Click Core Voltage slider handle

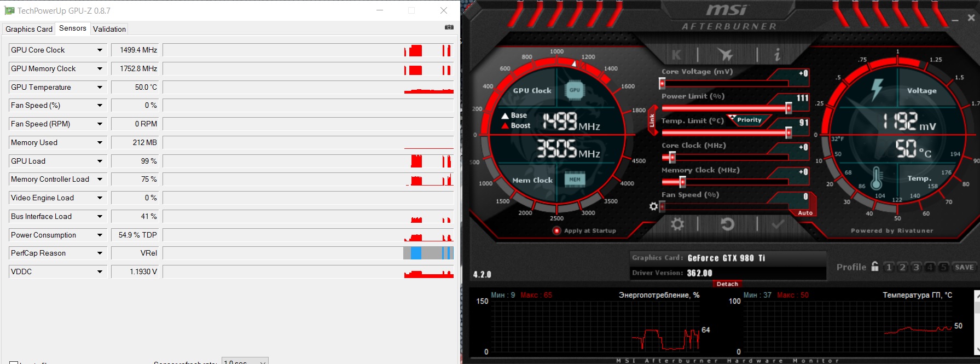[662, 83]
